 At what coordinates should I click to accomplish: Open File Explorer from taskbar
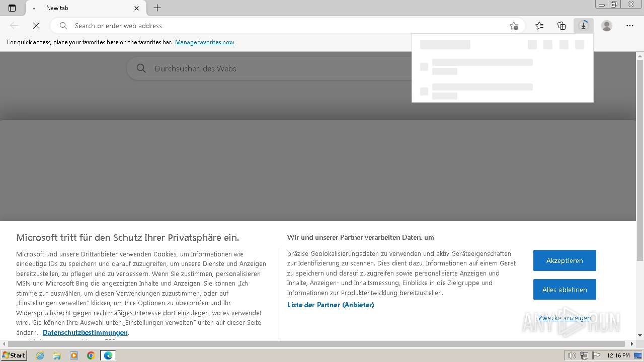pyautogui.click(x=57, y=355)
